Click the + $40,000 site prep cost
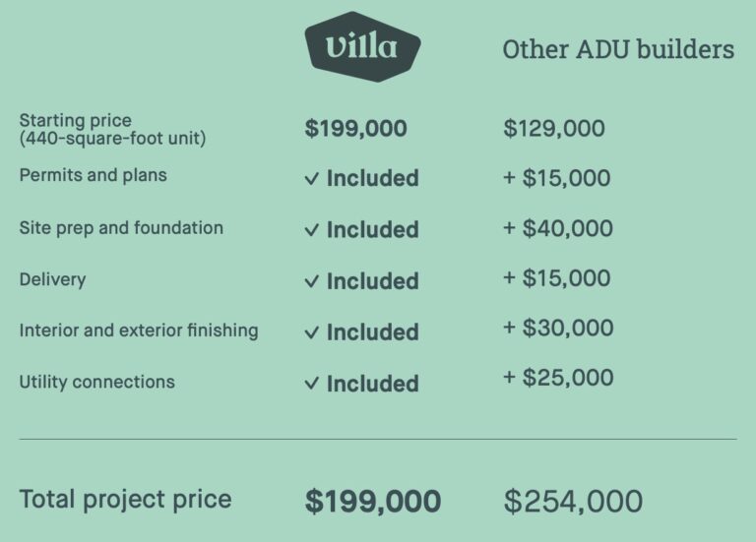This screenshot has height=542, width=756. [558, 228]
